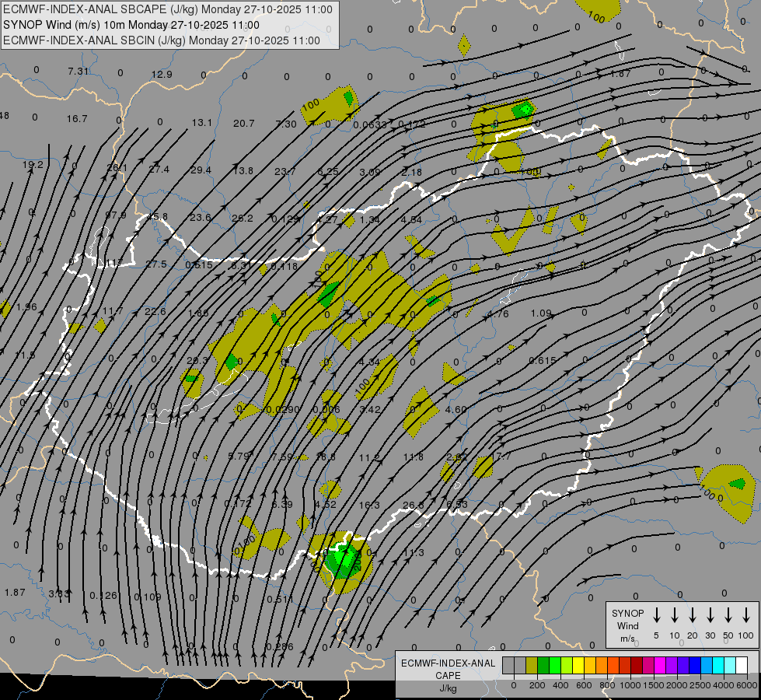This screenshot has height=700, width=761.
Task: Click the map value 16.3
Action: pyautogui.click(x=369, y=506)
